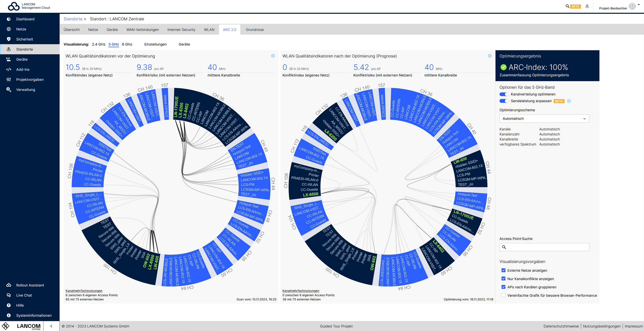Open the search magnifier in the header
644x331 pixels.
pos(568,6)
